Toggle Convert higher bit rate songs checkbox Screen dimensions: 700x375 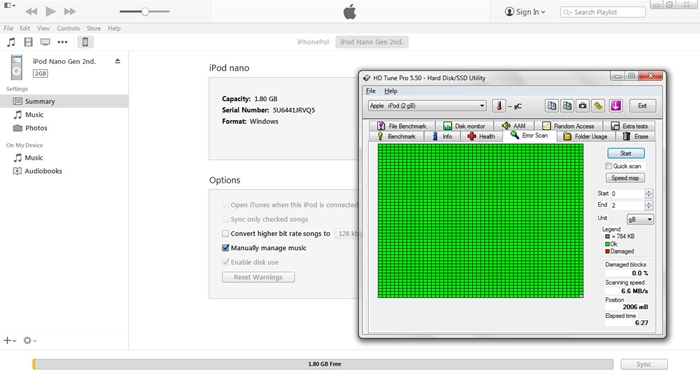[x=225, y=233]
